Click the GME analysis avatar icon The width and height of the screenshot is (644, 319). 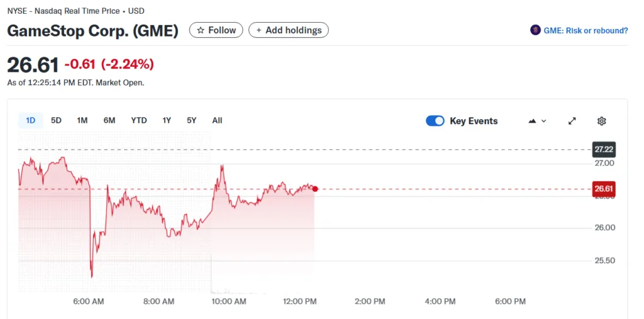coord(535,30)
